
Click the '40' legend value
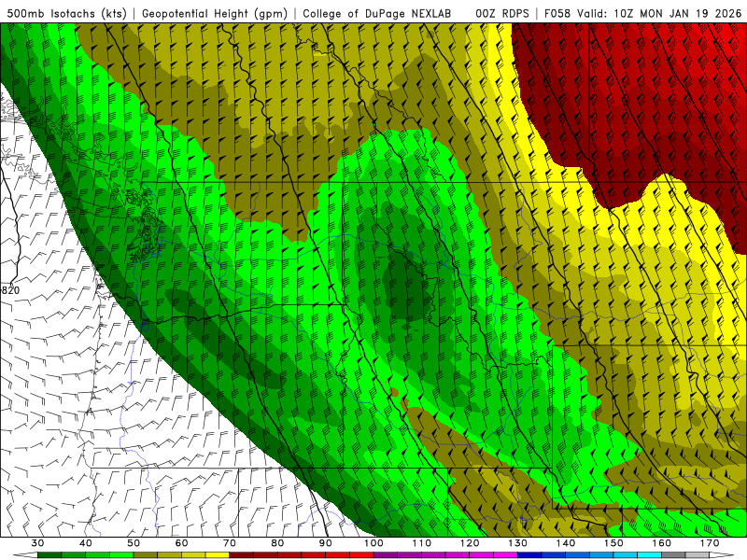[86, 543]
